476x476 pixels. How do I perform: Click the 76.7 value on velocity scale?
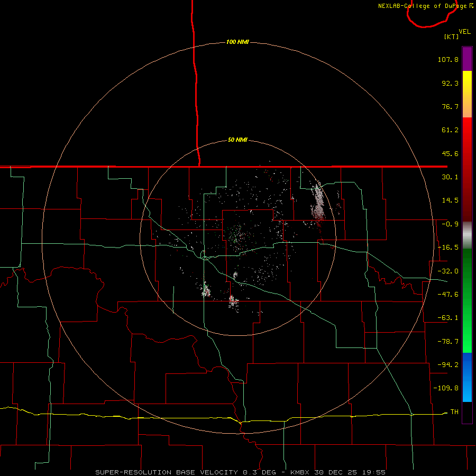(x=450, y=106)
